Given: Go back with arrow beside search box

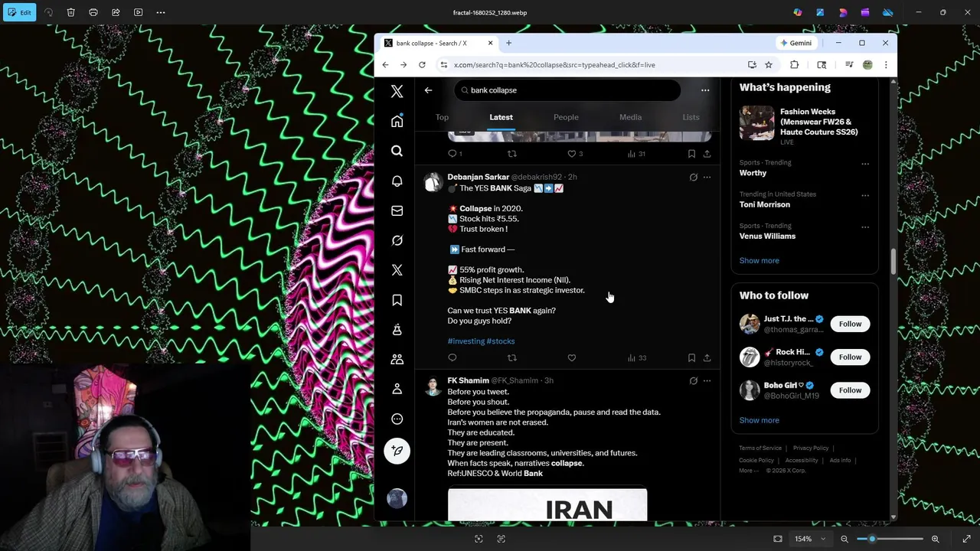Looking at the screenshot, I should pos(428,90).
